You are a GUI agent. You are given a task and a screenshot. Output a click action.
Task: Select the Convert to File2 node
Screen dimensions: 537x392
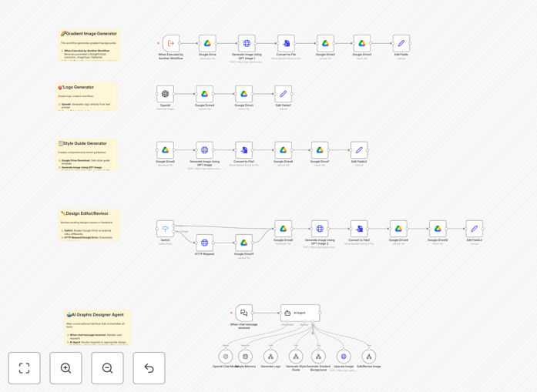(x=359, y=229)
